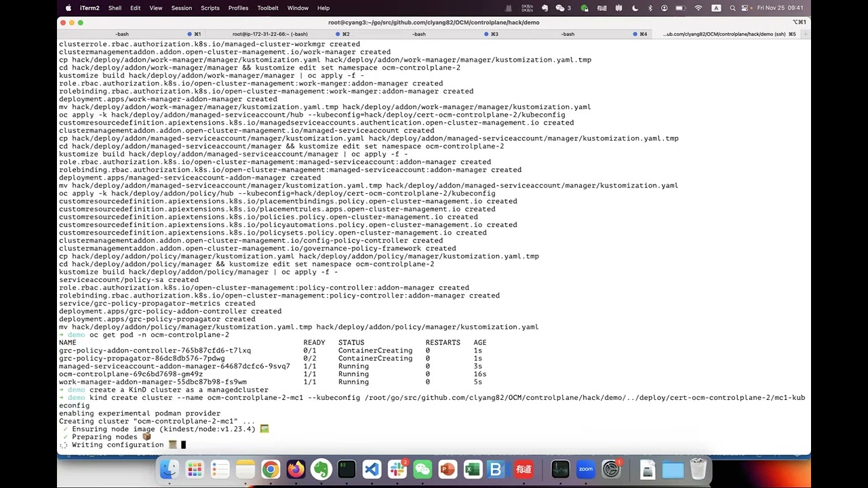Open Launchpad in the Dock
This screenshot has height=488, width=868.
click(x=195, y=469)
